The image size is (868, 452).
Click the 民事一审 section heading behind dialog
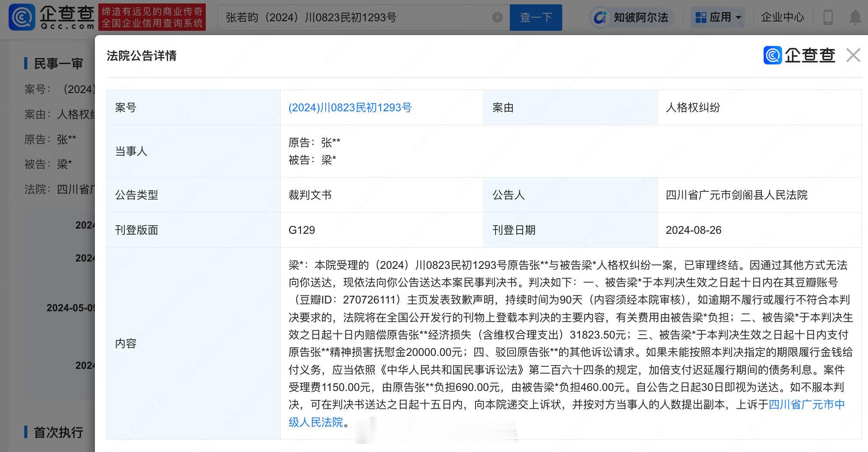pos(58,64)
